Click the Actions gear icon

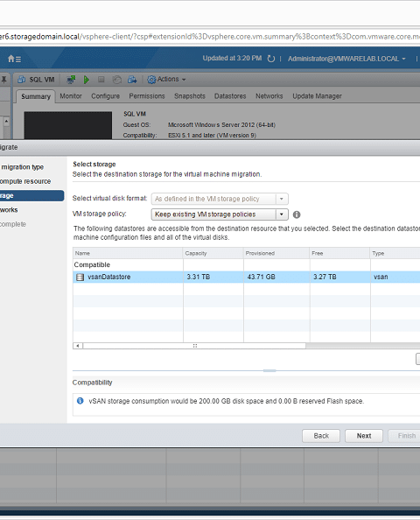(x=151, y=80)
